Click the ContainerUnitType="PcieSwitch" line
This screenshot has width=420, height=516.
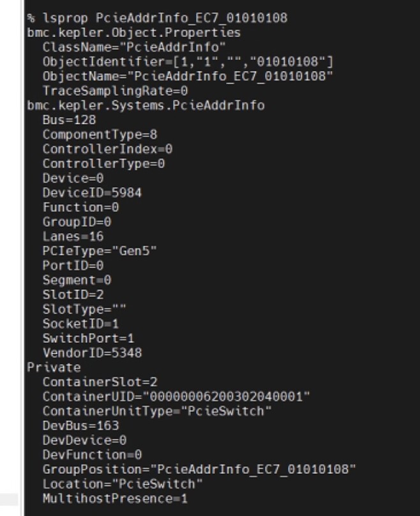(157, 411)
